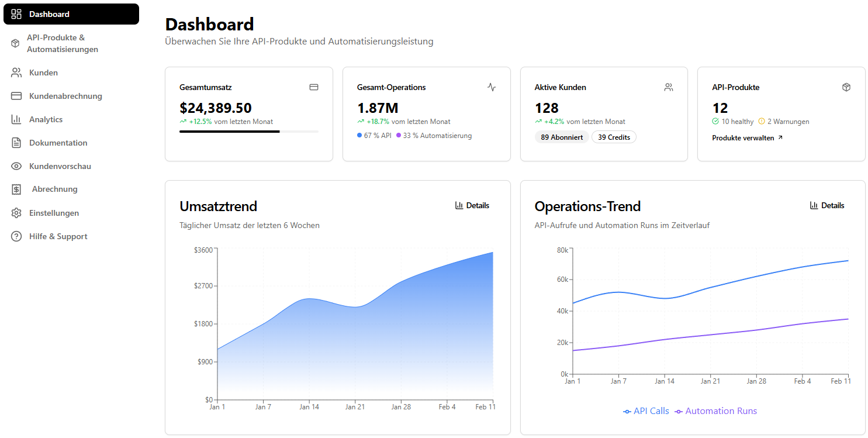
Task: Click the Kundenvorschau eye icon
Action: tap(16, 165)
